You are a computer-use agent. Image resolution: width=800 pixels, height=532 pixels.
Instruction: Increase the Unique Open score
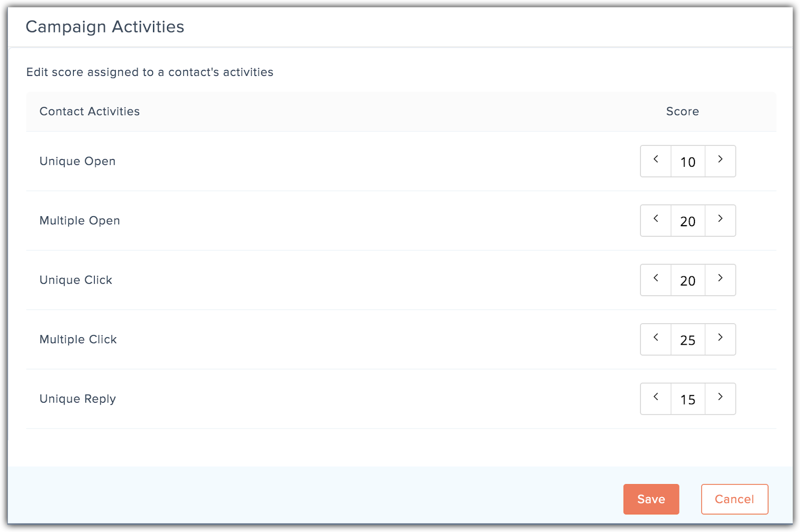(x=720, y=161)
